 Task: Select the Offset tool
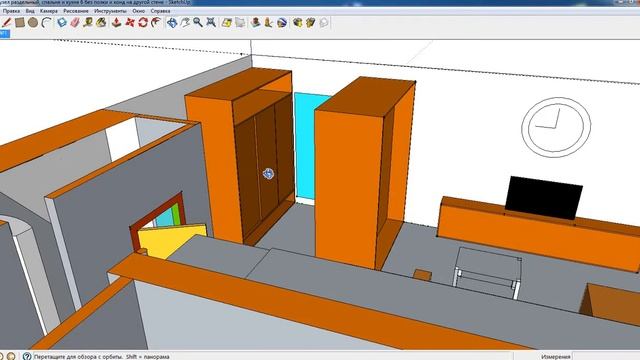[x=156, y=22]
